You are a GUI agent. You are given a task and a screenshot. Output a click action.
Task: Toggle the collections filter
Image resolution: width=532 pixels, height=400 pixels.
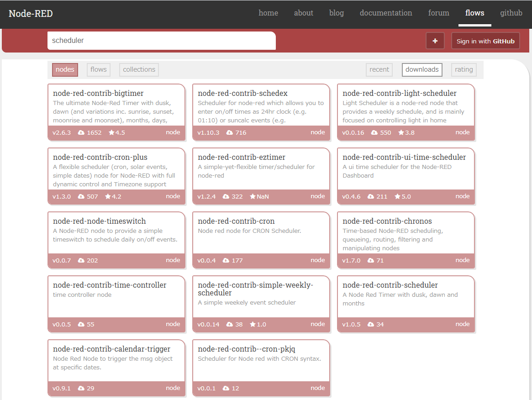point(139,69)
